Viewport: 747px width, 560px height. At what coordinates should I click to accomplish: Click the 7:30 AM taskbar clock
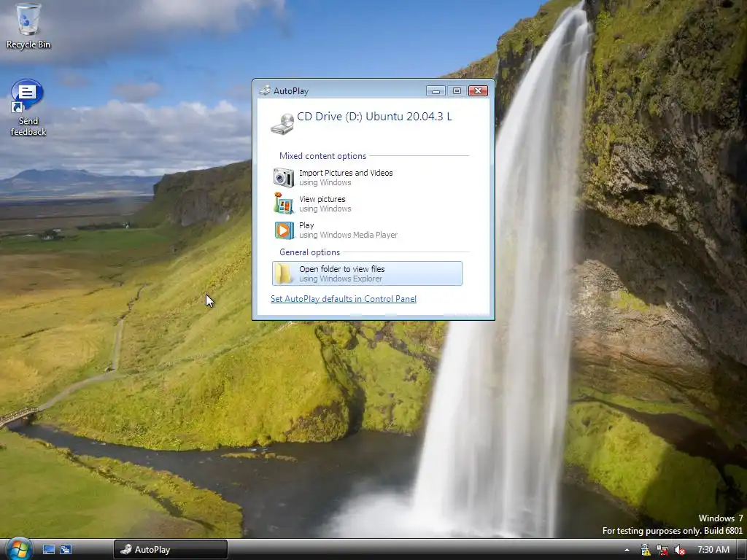pos(713,550)
